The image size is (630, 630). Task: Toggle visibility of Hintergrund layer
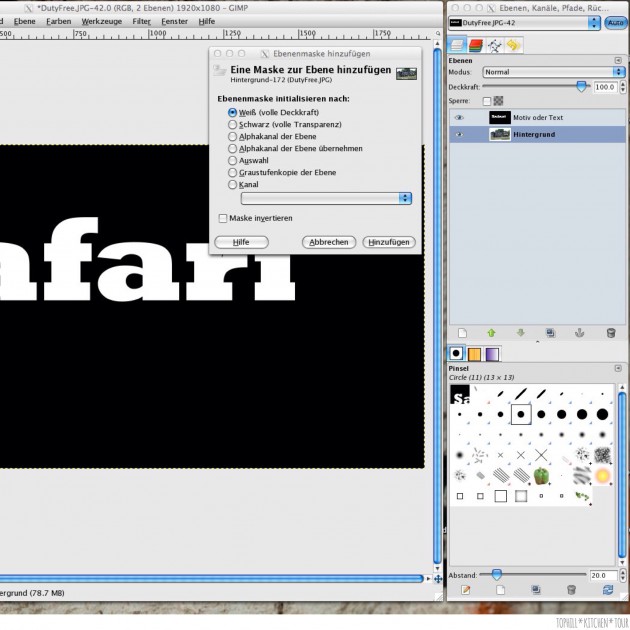tap(459, 135)
